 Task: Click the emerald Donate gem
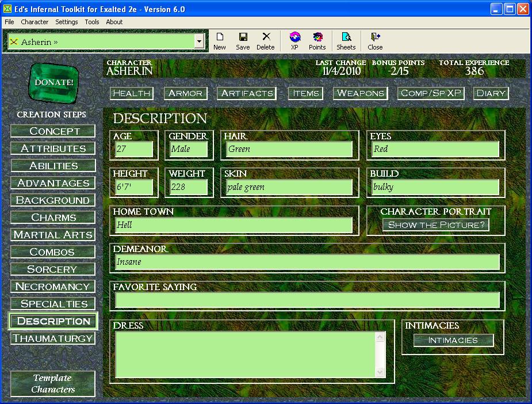coord(53,82)
